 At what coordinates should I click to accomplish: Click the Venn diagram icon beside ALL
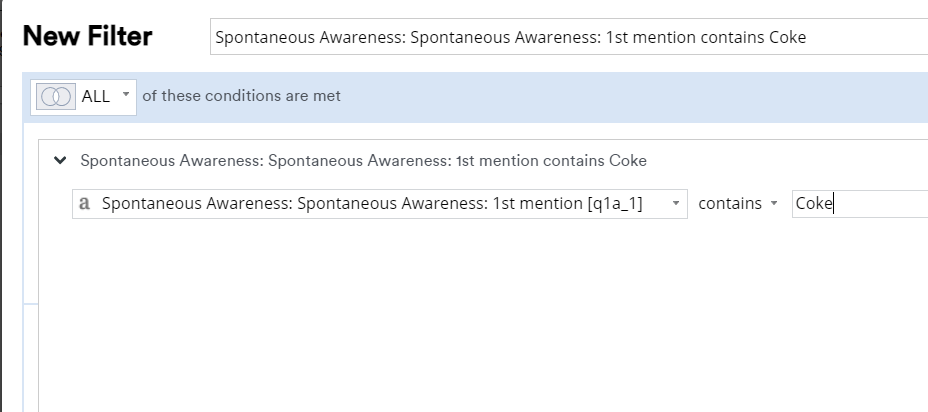point(58,96)
